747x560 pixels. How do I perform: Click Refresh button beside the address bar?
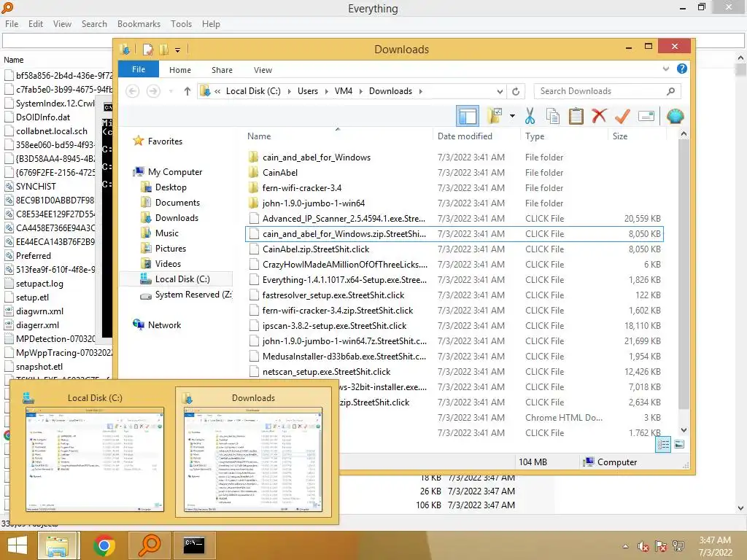pyautogui.click(x=516, y=91)
